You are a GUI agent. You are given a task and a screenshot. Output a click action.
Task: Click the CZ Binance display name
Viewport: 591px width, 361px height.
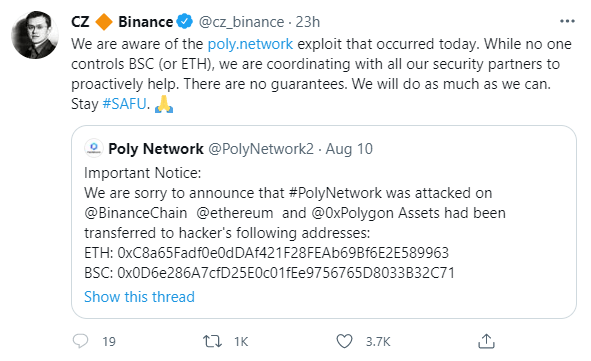[122, 22]
